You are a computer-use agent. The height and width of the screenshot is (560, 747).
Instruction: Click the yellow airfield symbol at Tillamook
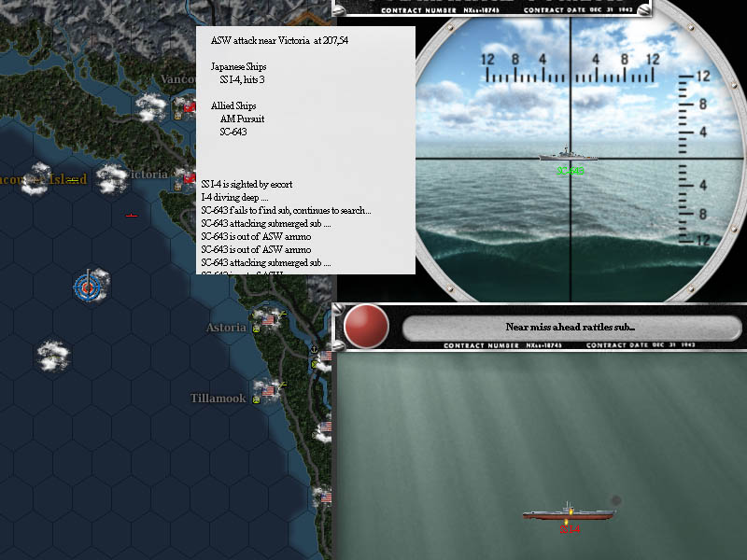[x=283, y=385]
